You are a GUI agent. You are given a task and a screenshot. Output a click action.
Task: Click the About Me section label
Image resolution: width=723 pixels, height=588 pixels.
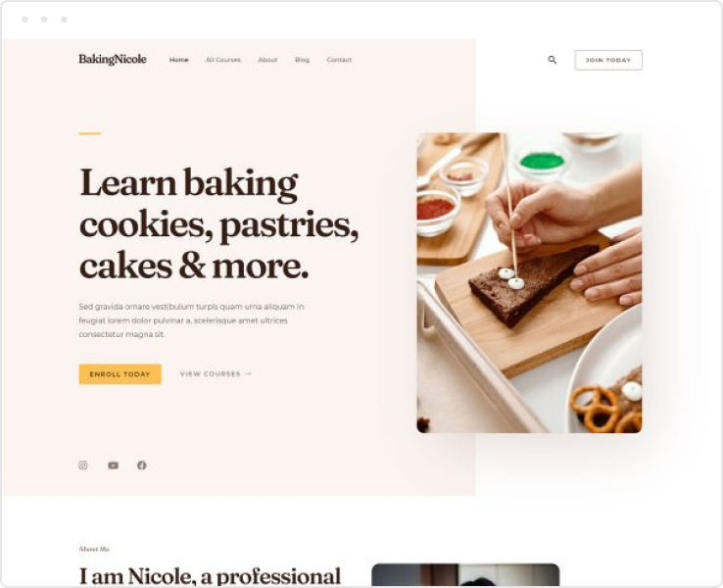94,549
